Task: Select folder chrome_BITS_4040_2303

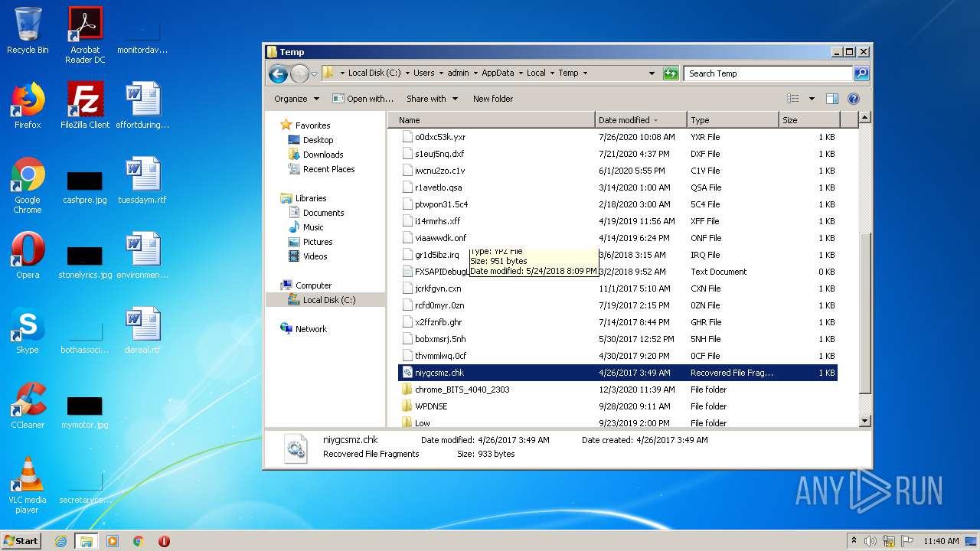Action: point(462,390)
